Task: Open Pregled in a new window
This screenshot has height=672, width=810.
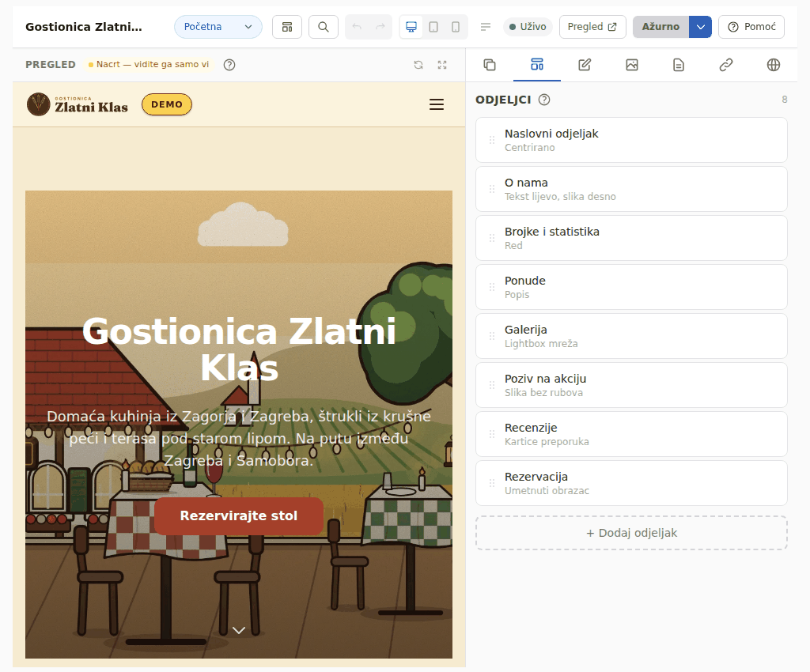Action: pyautogui.click(x=592, y=27)
